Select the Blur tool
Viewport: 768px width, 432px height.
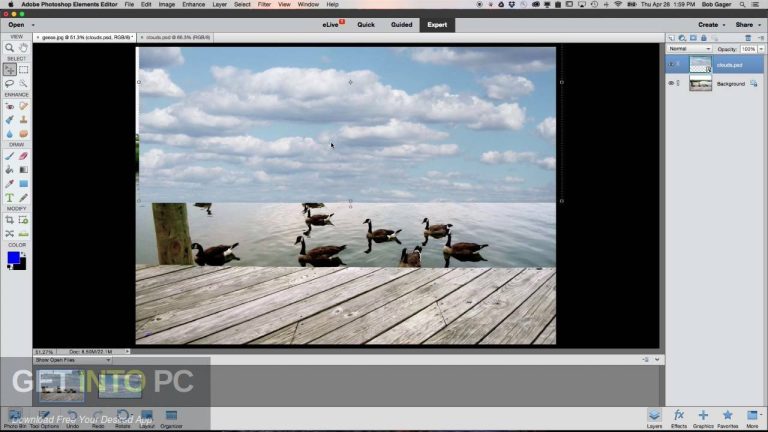point(9,134)
